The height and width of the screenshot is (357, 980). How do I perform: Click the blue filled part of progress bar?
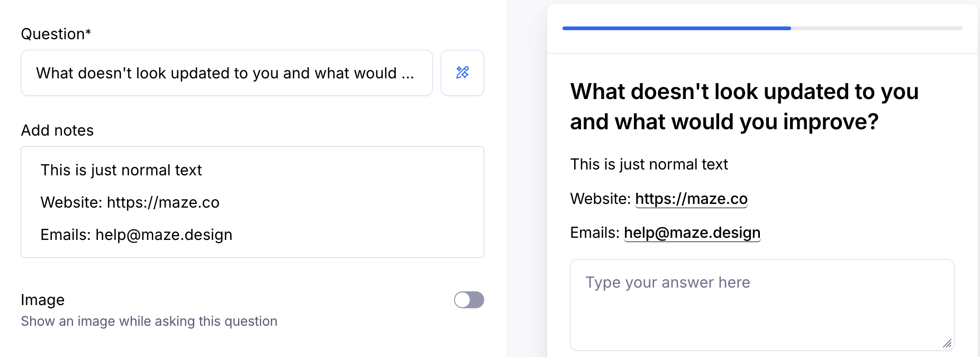tap(676, 28)
